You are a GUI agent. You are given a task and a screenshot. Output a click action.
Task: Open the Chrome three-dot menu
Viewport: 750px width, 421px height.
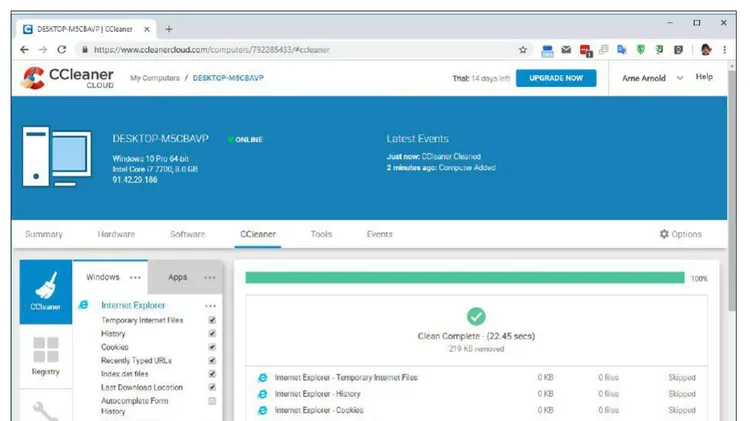[725, 50]
